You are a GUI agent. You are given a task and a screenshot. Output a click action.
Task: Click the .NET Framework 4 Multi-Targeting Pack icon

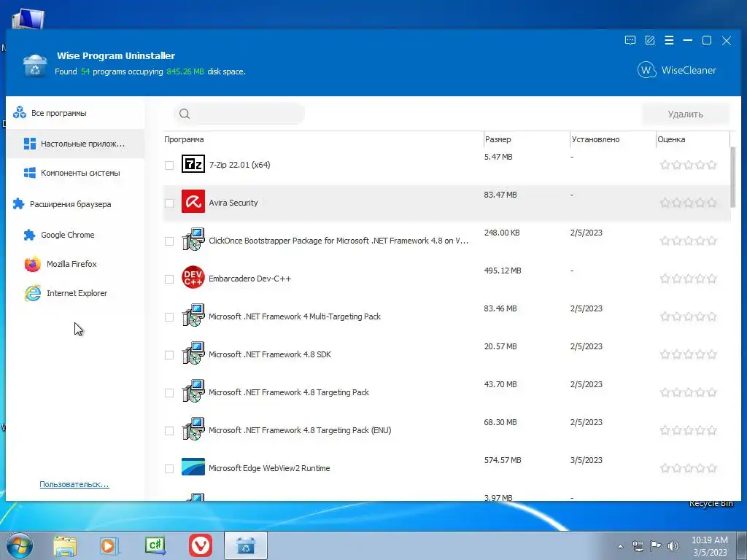point(193,315)
